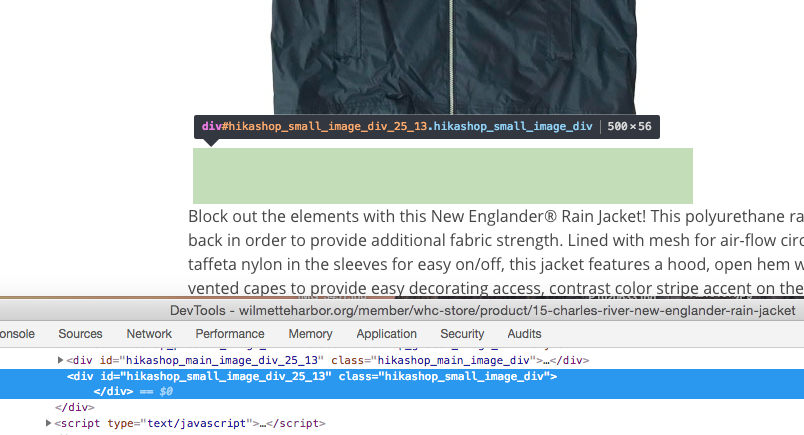Expand the script text/javascript node
The image size is (804, 435).
(x=48, y=423)
